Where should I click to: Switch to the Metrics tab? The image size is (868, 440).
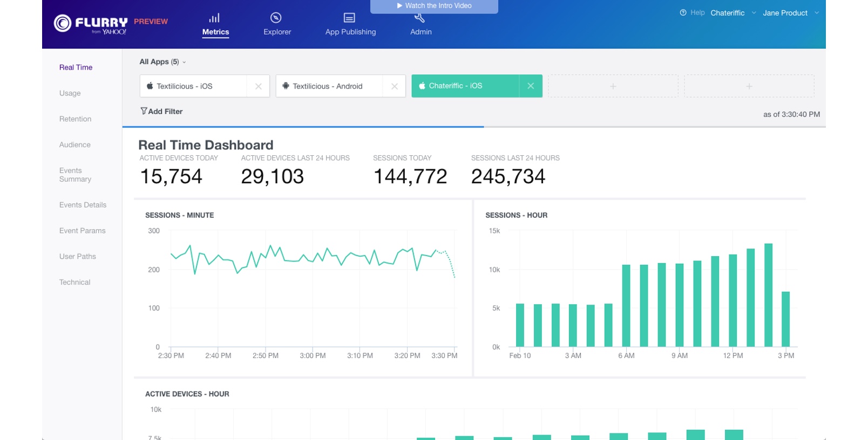pyautogui.click(x=215, y=25)
